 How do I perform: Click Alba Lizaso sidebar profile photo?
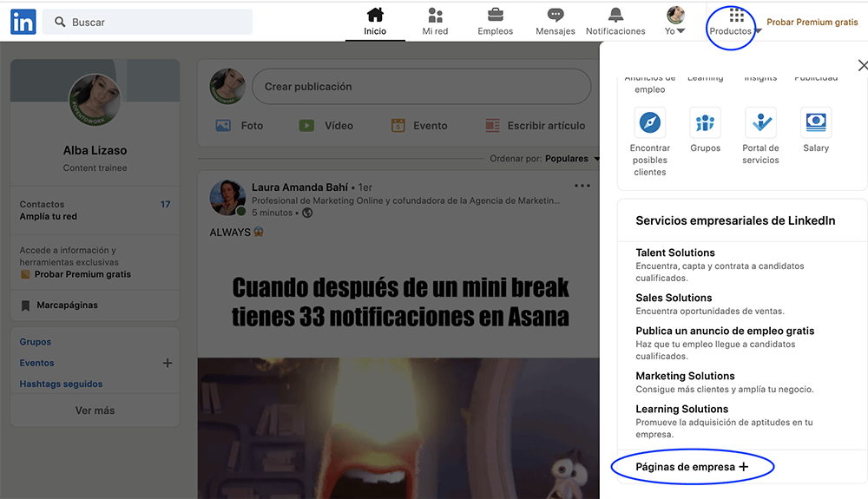tap(95, 100)
